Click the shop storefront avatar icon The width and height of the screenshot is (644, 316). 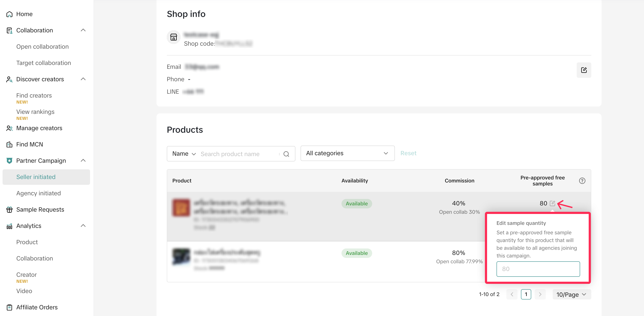tap(173, 37)
